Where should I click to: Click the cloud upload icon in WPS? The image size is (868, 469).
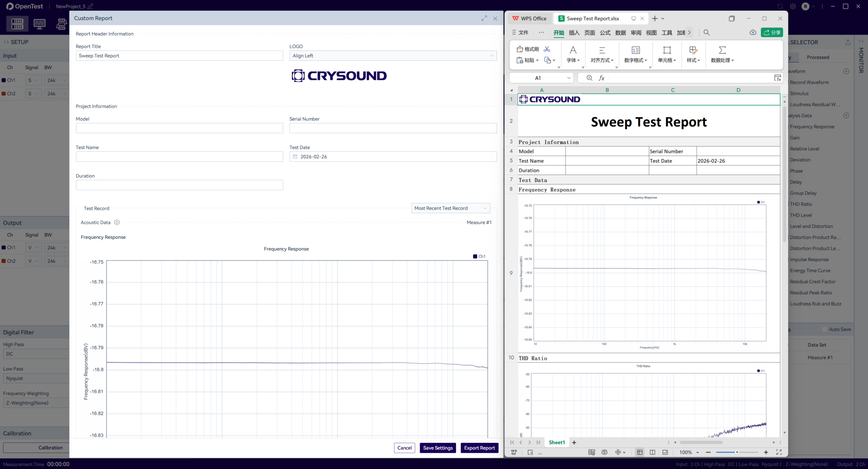753,33
